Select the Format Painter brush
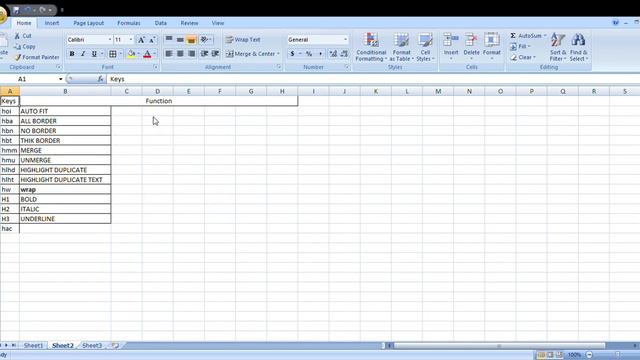Viewport: 640px width, 360px height. tap(17, 57)
